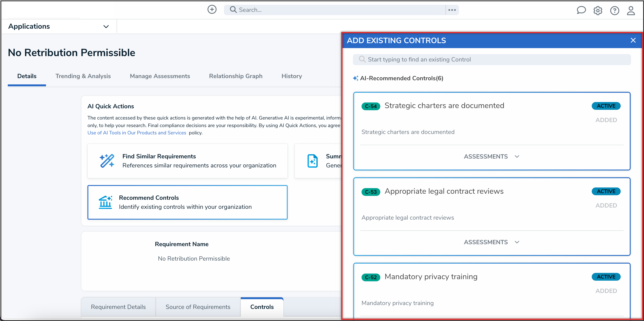Viewport: 644px width, 321px height.
Task: Click the Find Similar Requirements wand icon
Action: point(107,161)
